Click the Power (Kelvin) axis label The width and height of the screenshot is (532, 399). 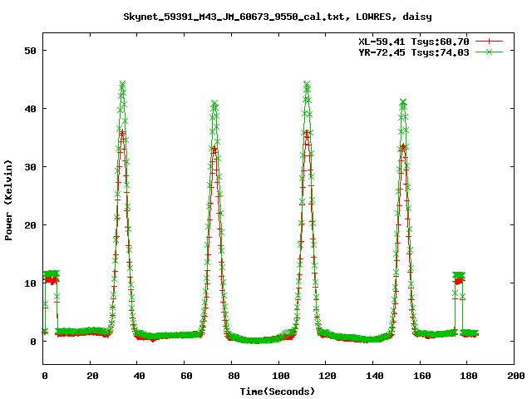coord(8,200)
